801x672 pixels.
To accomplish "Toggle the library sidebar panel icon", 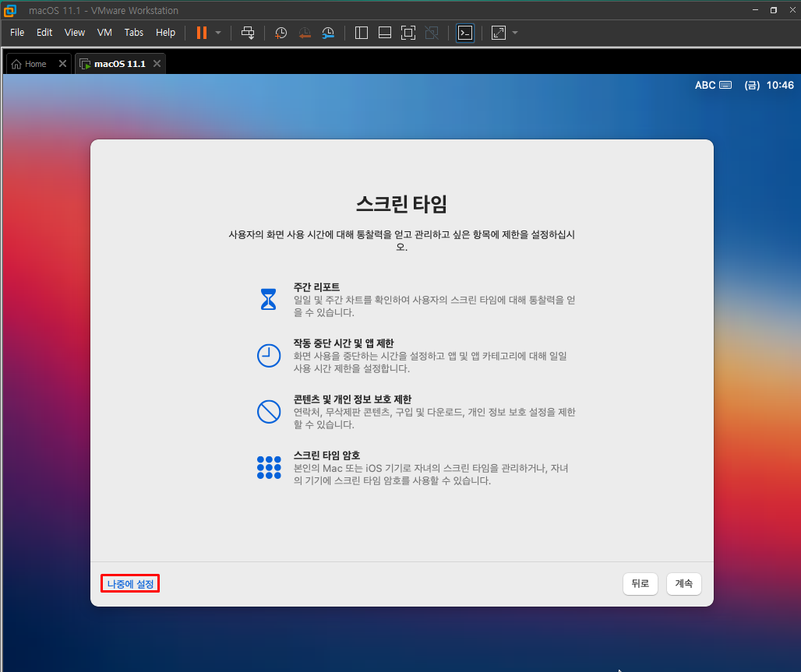I will pos(362,33).
